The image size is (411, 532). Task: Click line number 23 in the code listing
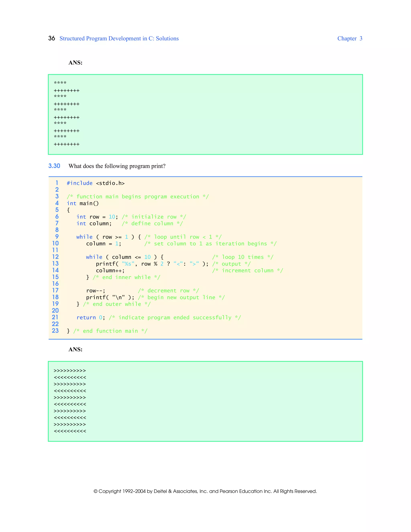55,331
